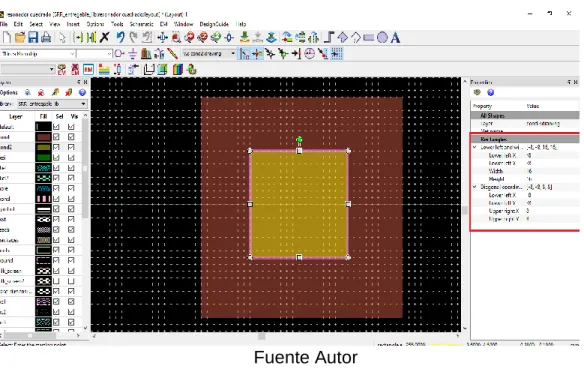Open the Select menu
The width and height of the screenshot is (584, 369).
[36, 24]
